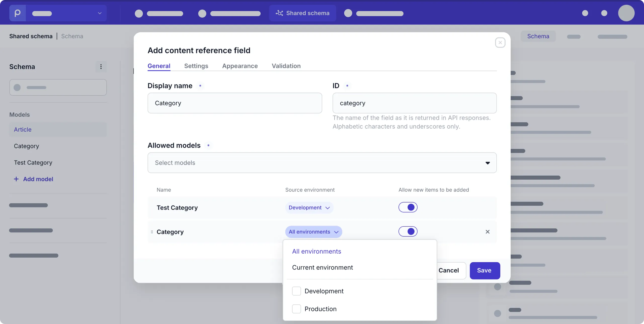Switch to the Validation tab
The width and height of the screenshot is (644, 324).
pyautogui.click(x=286, y=66)
